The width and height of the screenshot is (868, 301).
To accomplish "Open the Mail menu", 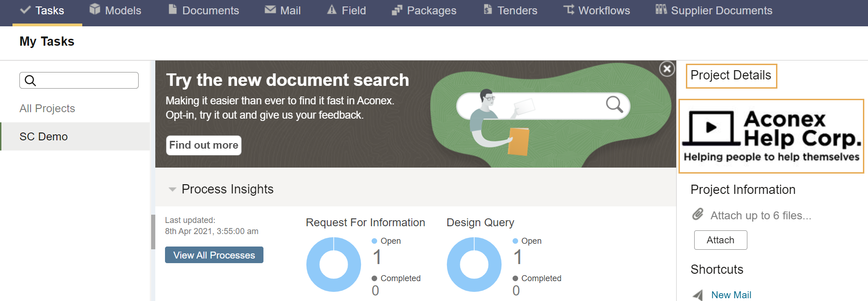I will tap(282, 11).
